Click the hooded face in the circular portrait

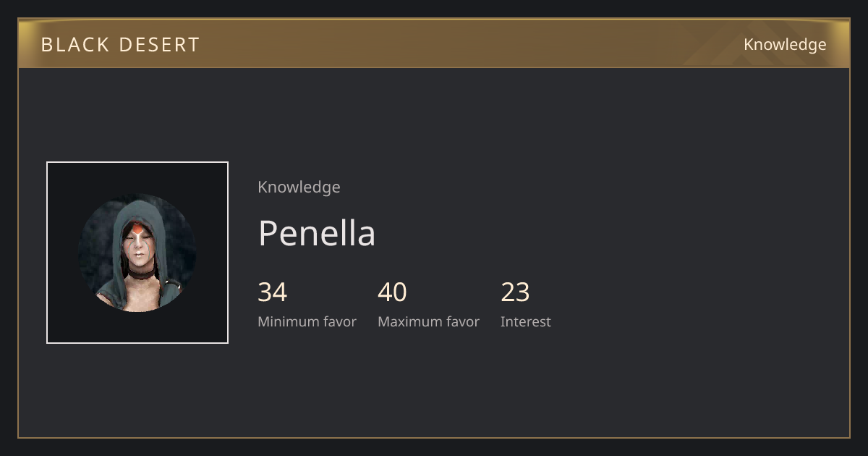coord(137,242)
